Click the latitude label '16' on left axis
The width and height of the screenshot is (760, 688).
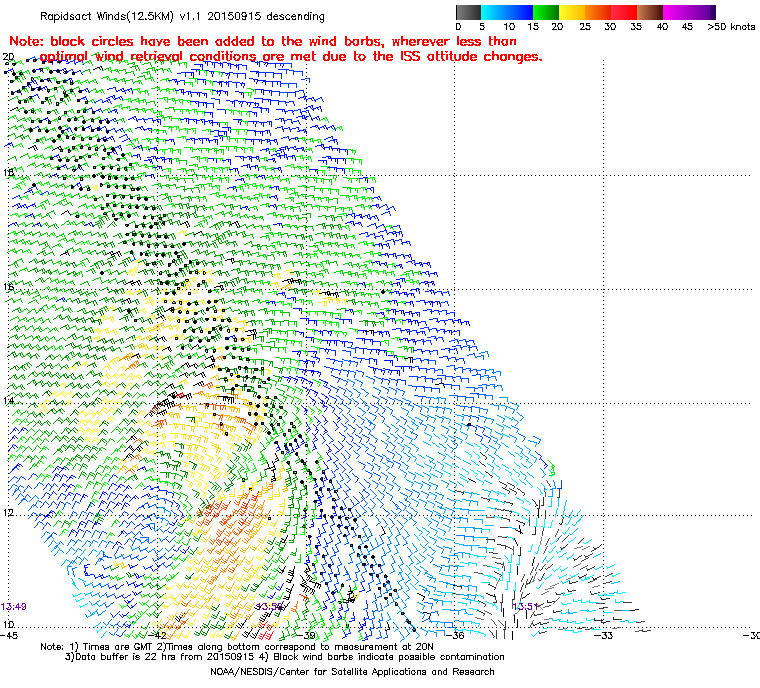(x=9, y=287)
